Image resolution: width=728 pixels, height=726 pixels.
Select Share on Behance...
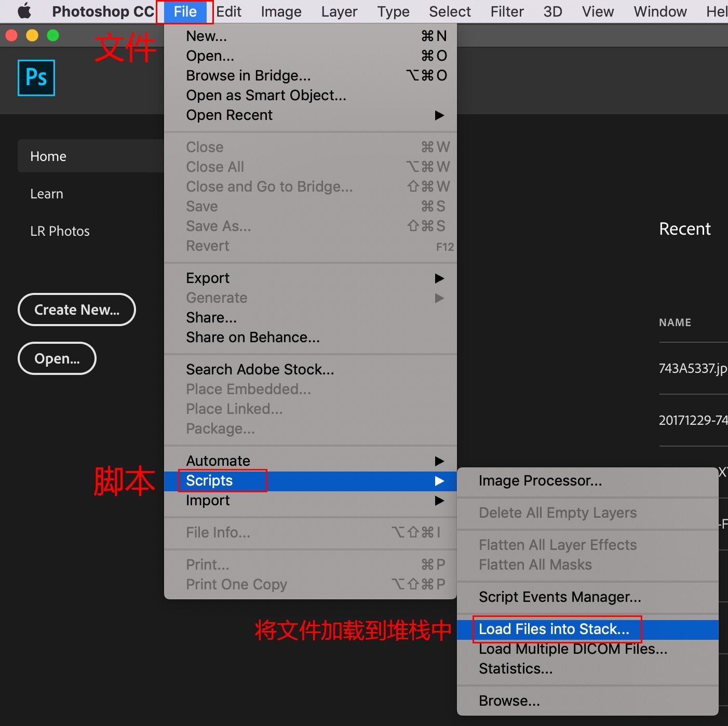click(x=311, y=337)
